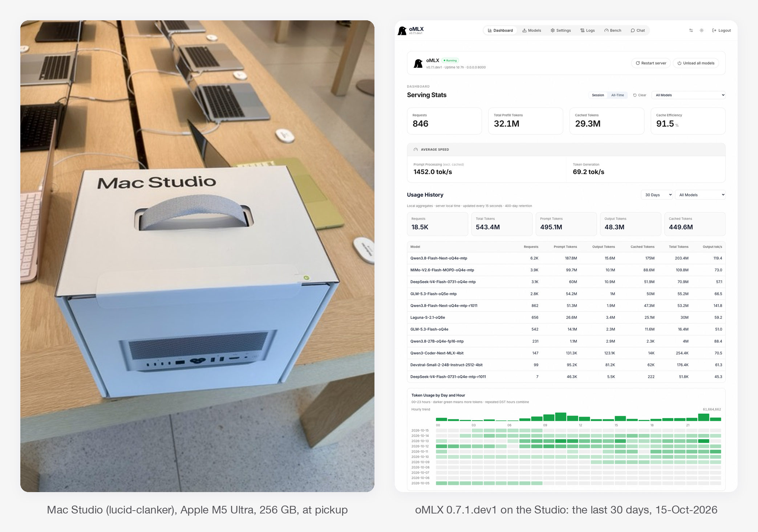Toggle the sun theme icon
758x532 pixels.
[702, 30]
